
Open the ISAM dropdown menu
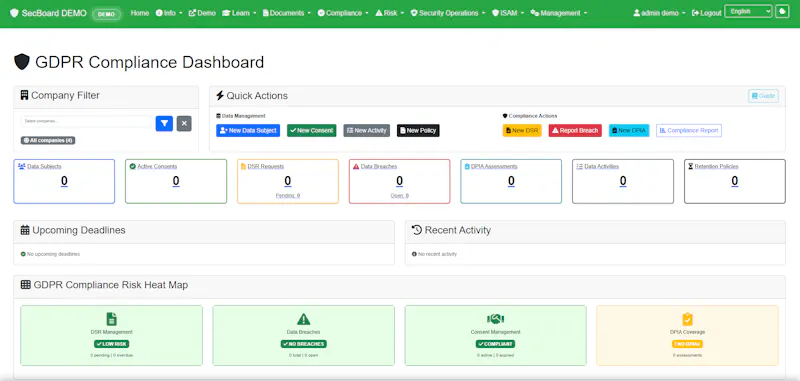tap(508, 13)
